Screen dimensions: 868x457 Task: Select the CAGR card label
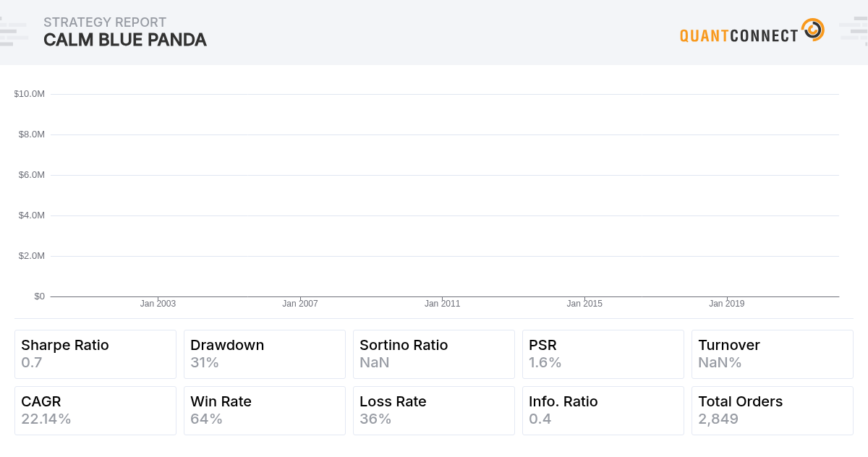point(41,402)
